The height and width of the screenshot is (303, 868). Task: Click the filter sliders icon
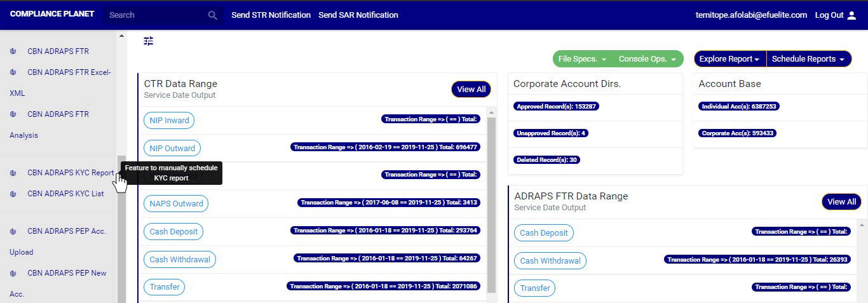tap(149, 41)
